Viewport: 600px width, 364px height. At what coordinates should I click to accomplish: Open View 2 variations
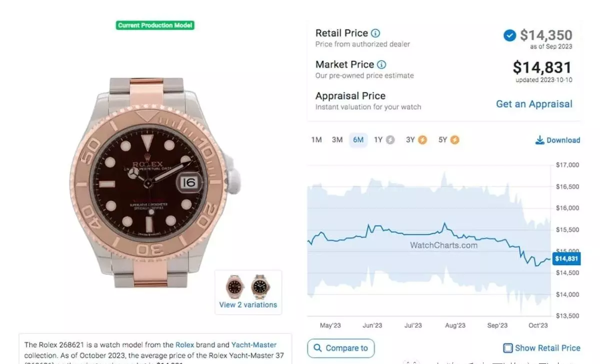pos(248,305)
